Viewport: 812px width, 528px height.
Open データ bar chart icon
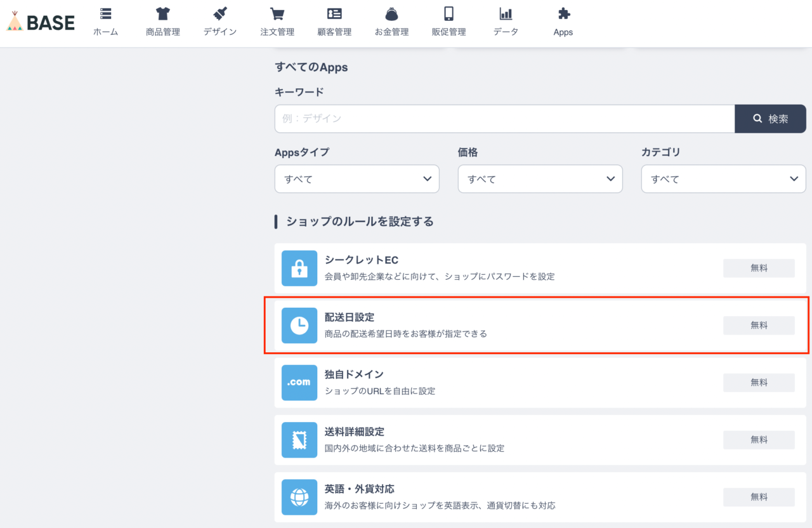[506, 13]
